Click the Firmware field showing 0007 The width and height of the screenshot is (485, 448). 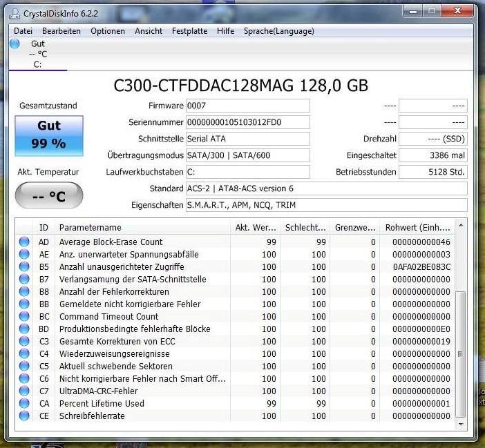coord(248,106)
